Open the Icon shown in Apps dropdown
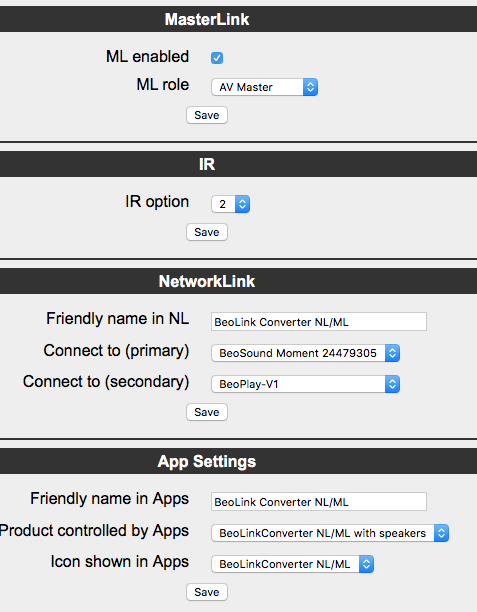Screen dimensions: 477x612 [292, 564]
